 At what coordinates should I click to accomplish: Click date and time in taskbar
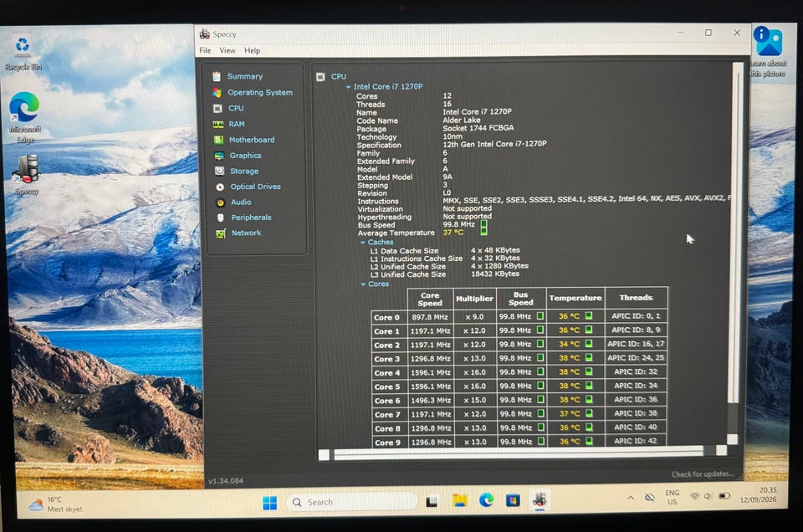(x=758, y=494)
